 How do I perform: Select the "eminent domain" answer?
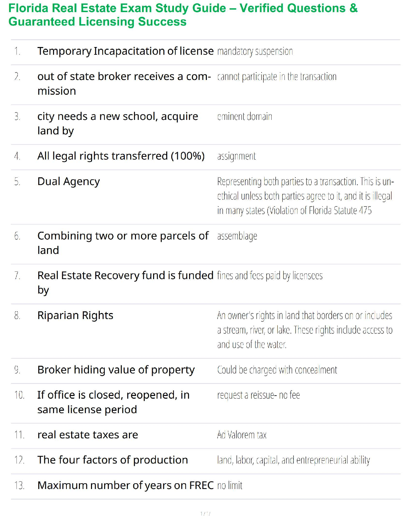point(244,117)
